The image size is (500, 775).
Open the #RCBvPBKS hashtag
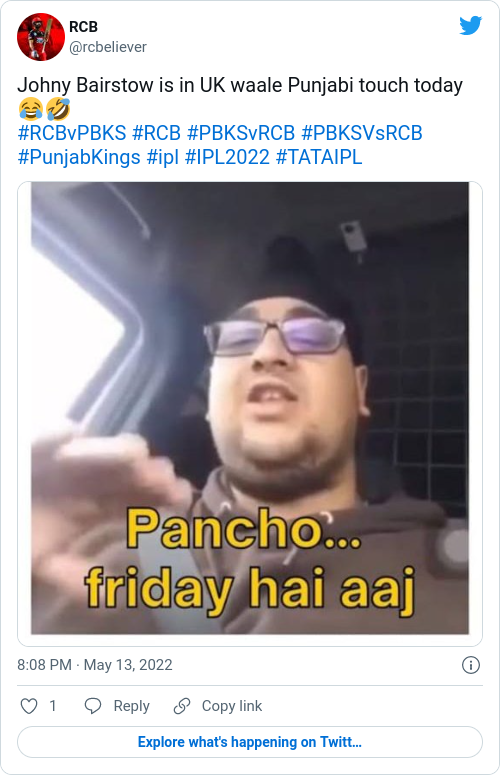[72, 133]
